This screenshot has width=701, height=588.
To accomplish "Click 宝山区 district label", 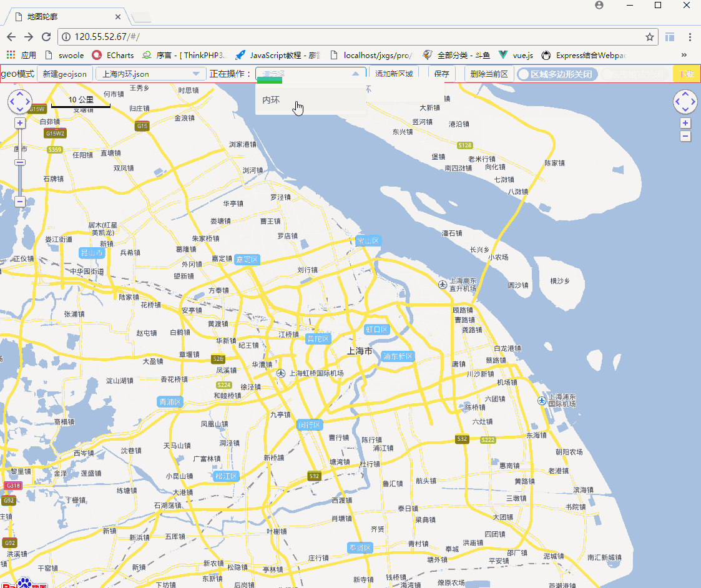I will tap(368, 240).
